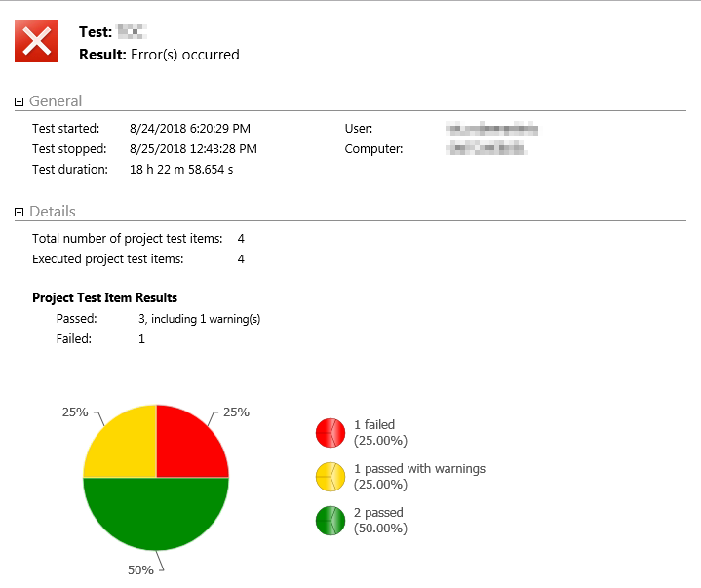
Task: Select the green half of pie chart
Action: (156, 517)
